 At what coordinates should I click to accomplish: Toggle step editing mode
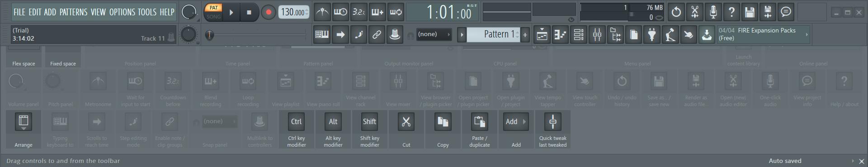[x=359, y=34]
